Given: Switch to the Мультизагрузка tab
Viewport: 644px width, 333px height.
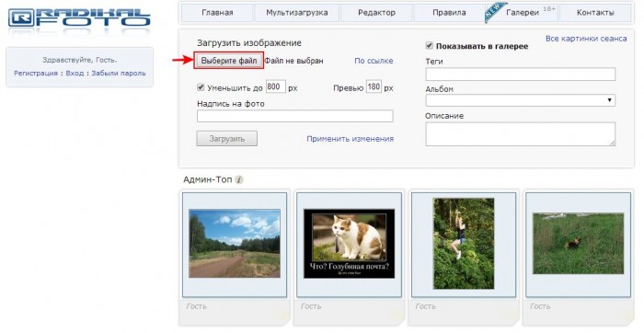Looking at the screenshot, I should [x=297, y=13].
